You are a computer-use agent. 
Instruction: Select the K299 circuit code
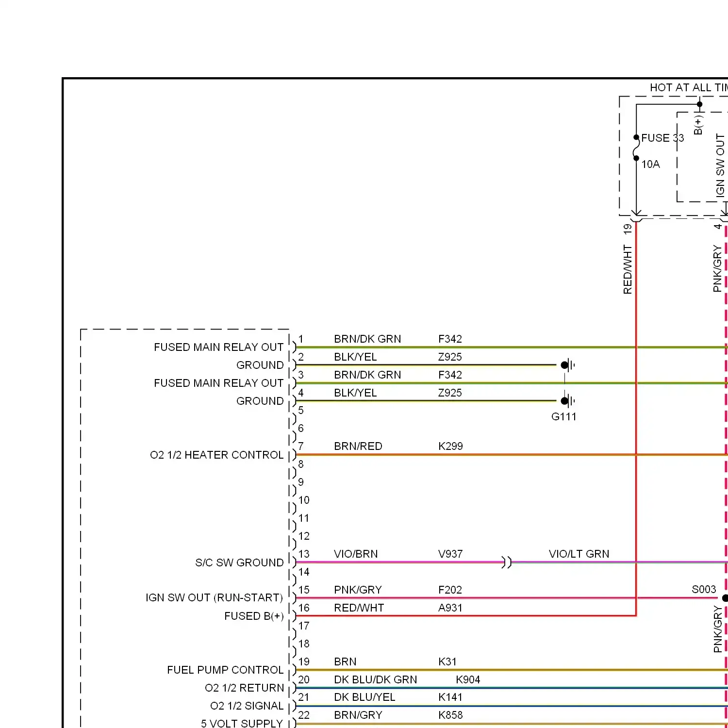450,446
